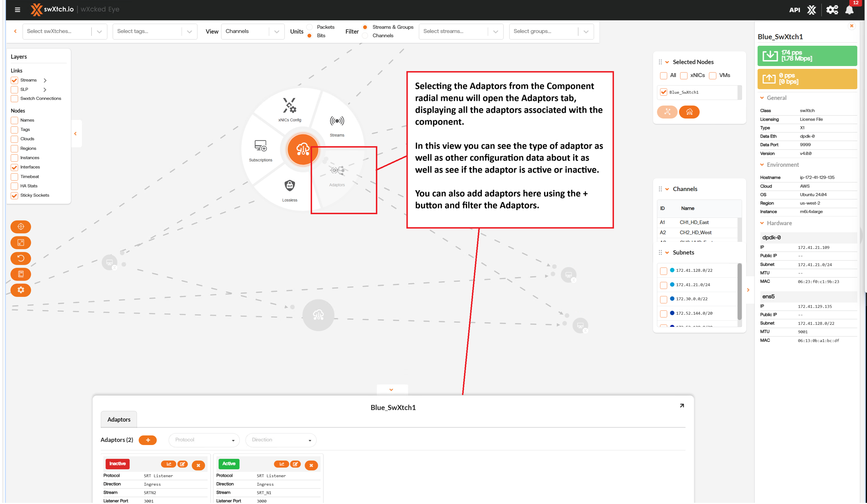Viewport: 867px width, 504px height.
Task: Add an adaptor with the plus button
Action: 148,441
